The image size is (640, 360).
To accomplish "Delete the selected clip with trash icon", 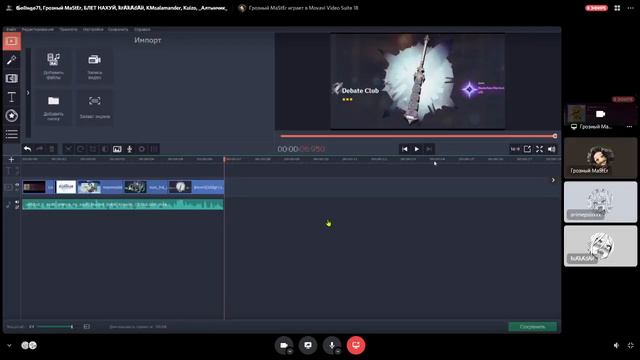I will [52, 149].
